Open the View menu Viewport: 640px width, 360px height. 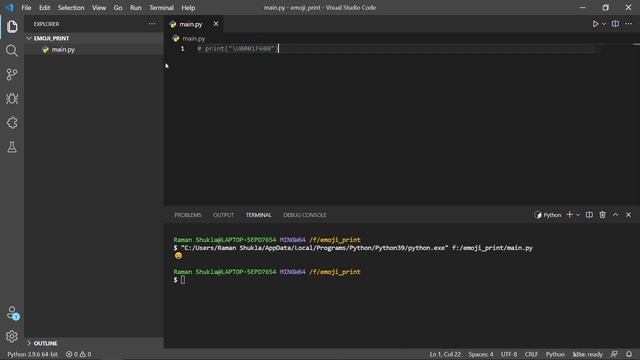click(99, 8)
